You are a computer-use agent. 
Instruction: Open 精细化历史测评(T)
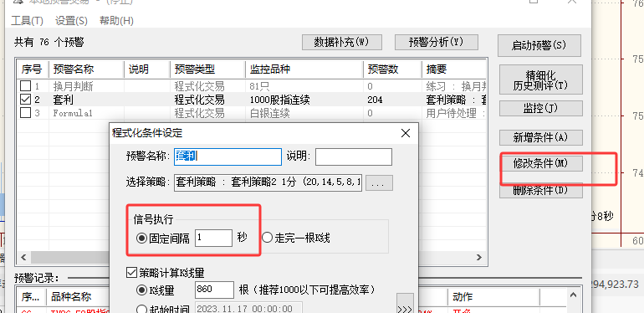click(541, 80)
